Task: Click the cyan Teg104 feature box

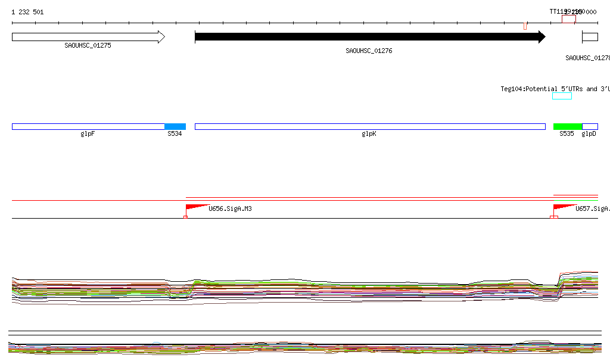Action: pyautogui.click(x=562, y=96)
